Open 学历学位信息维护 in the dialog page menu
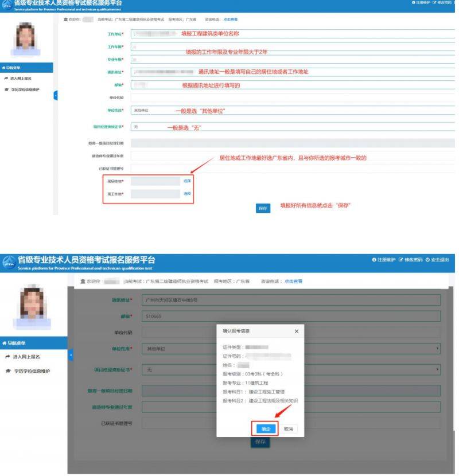 coord(32,371)
